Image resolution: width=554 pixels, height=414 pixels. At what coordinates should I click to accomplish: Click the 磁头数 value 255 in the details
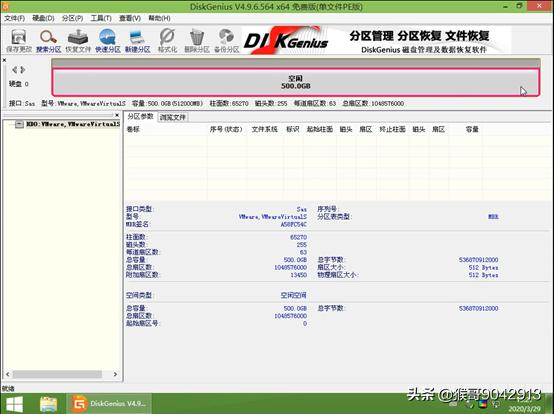(x=302, y=244)
